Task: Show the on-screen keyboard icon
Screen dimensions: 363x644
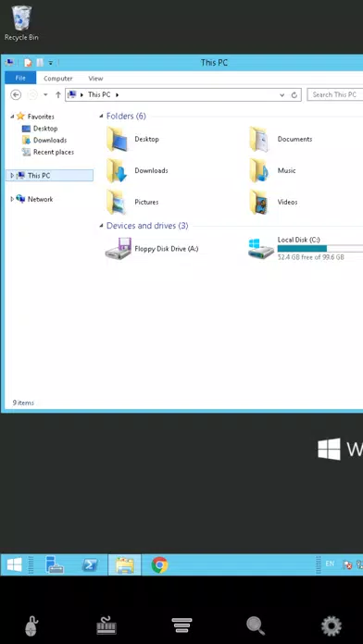Action: tap(106, 625)
